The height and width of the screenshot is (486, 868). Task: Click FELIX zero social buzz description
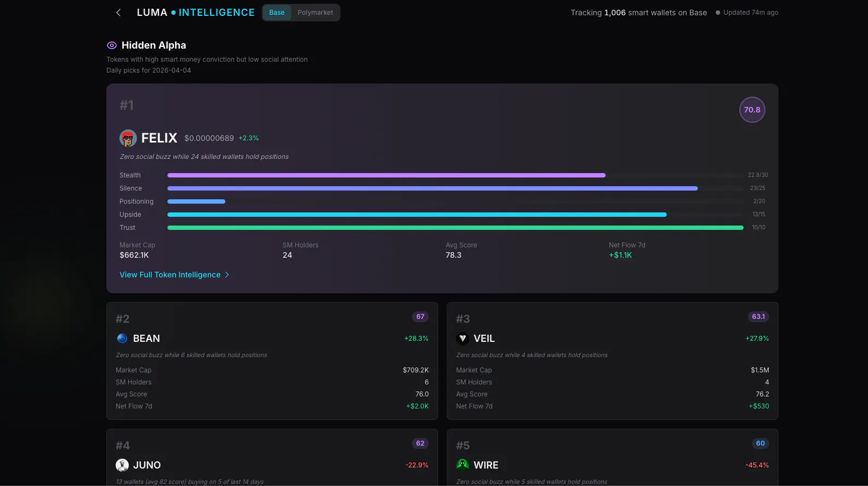click(x=204, y=157)
